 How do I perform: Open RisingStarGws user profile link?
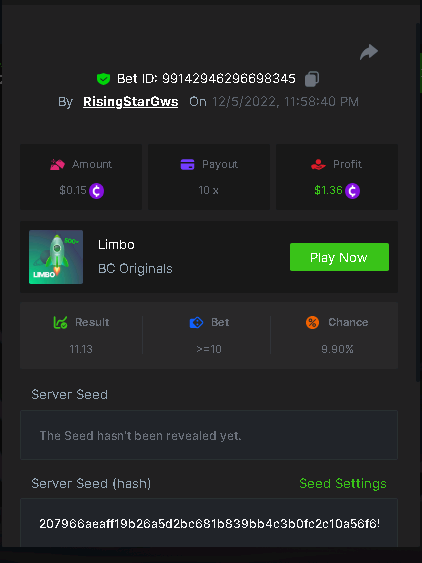point(130,102)
